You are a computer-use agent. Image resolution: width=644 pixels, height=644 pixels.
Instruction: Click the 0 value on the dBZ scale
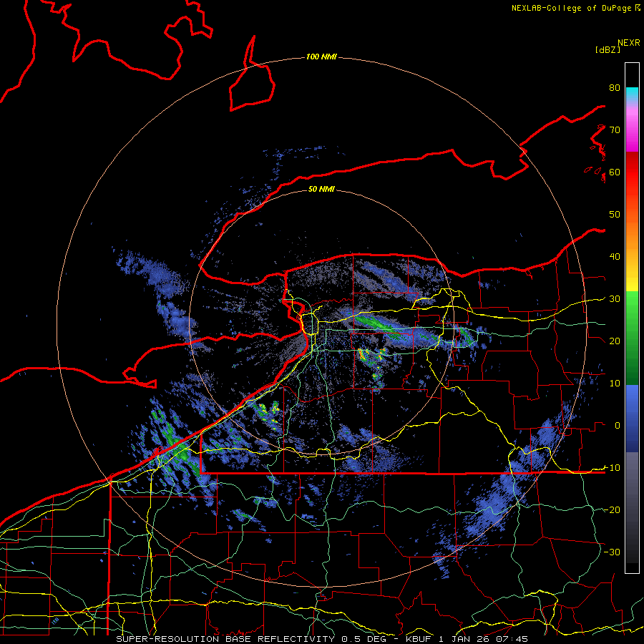[x=618, y=426]
